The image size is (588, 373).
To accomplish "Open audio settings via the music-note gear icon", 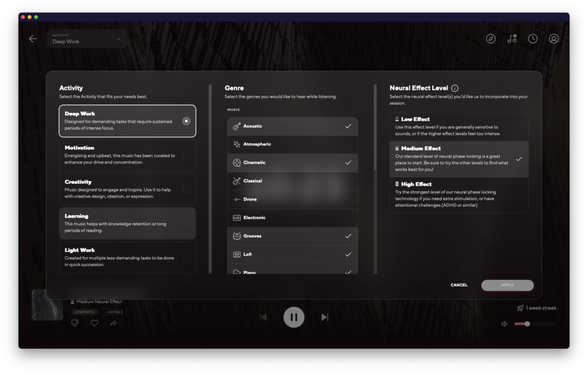I will pyautogui.click(x=512, y=39).
